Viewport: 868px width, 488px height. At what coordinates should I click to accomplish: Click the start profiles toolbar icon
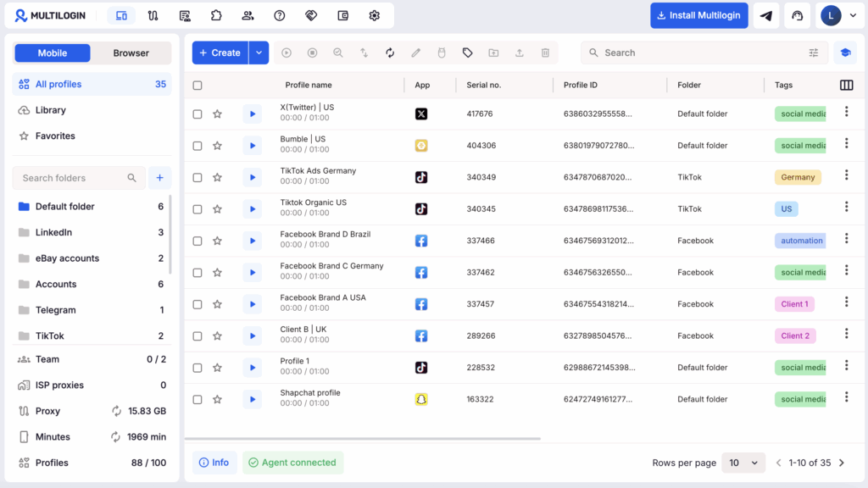tap(287, 53)
